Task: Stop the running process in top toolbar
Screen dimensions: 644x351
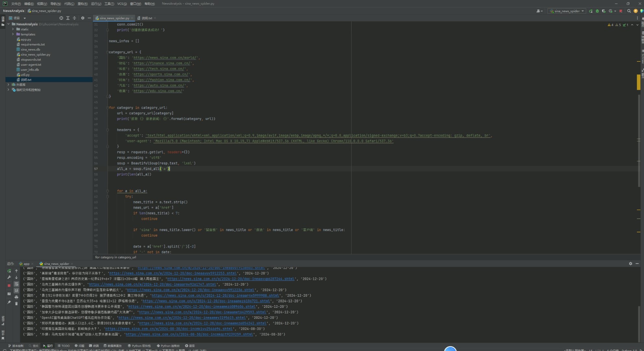Action: pyautogui.click(x=621, y=11)
